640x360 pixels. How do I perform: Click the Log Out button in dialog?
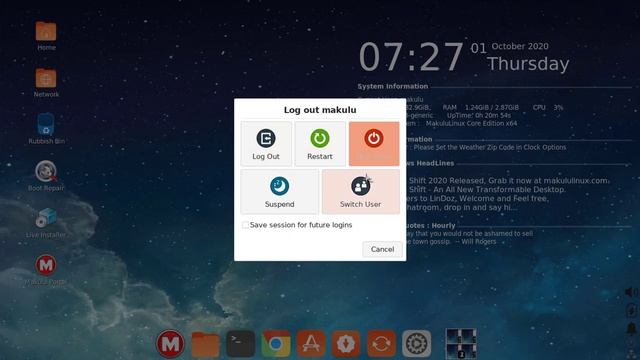(266, 144)
